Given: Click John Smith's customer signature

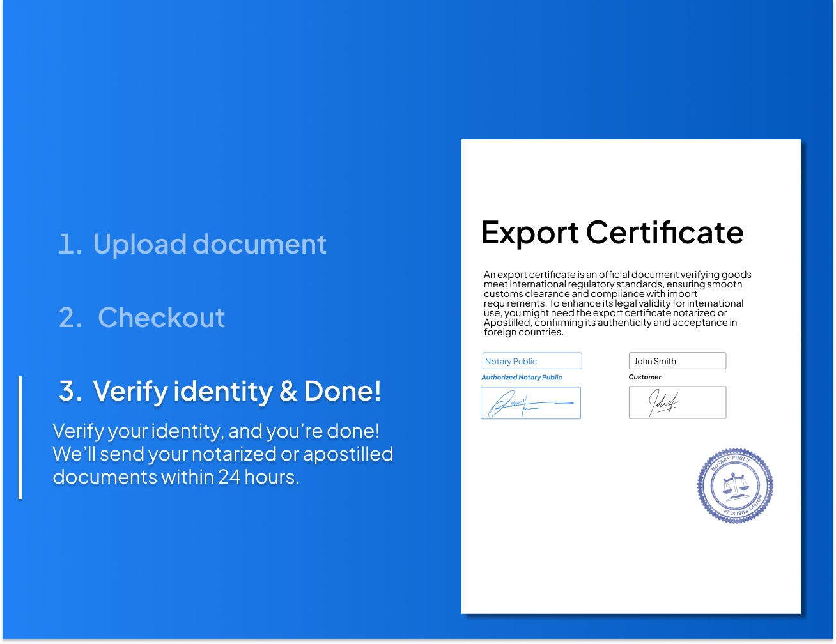Looking at the screenshot, I should [677, 402].
